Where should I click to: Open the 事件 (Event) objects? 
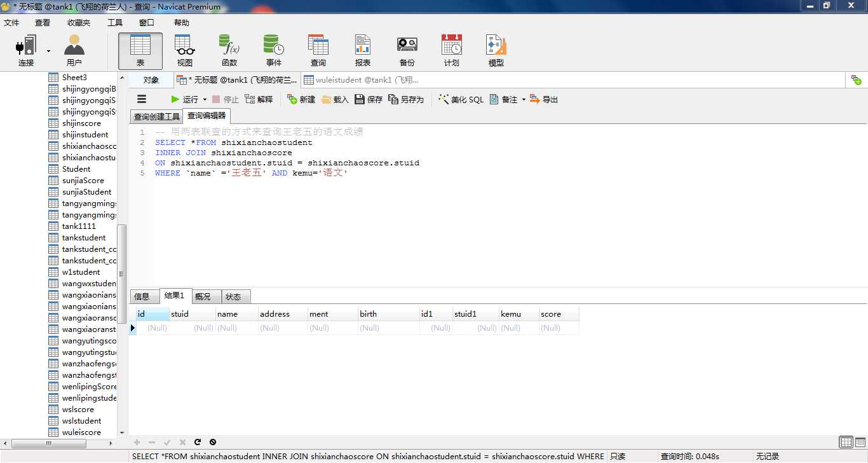coord(274,51)
